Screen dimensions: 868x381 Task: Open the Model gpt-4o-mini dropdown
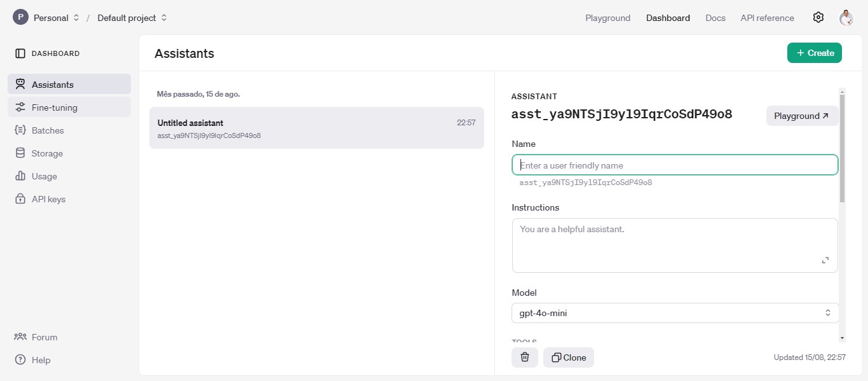[x=675, y=313]
